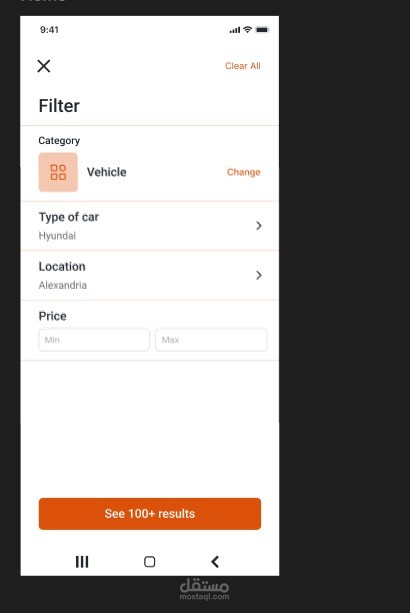Tap the Android home navigation icon
This screenshot has width=410, height=613.
pyautogui.click(x=150, y=562)
